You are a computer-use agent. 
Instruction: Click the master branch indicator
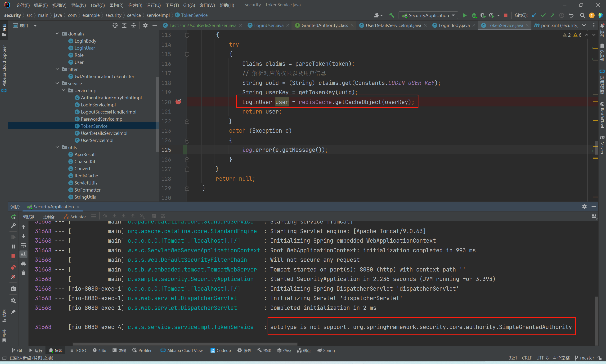584,358
